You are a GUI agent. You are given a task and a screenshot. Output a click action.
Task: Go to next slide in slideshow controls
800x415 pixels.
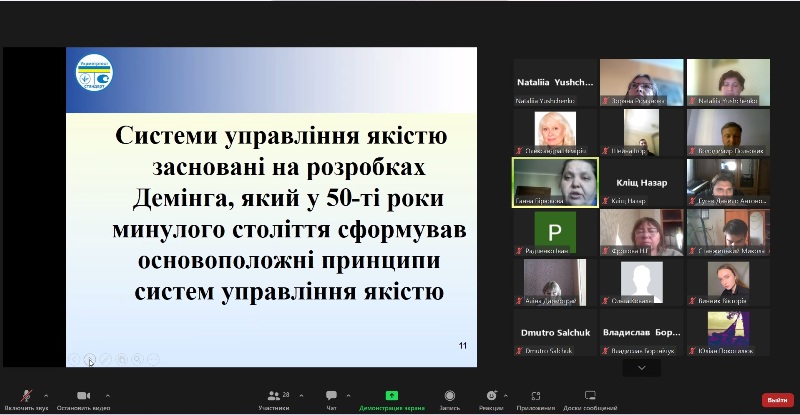tap(90, 359)
